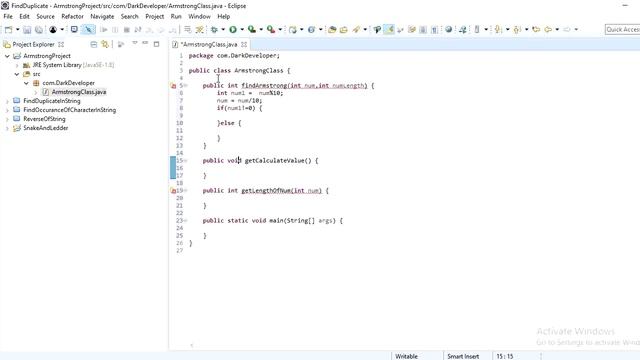Collapse the com.DarkDeveloper package node
The width and height of the screenshot is (640, 360).
click(26, 83)
